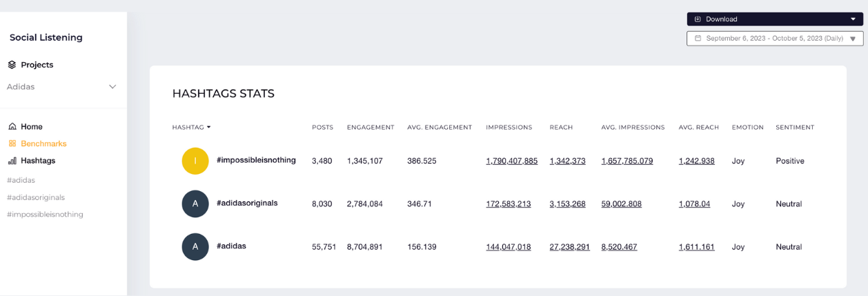The height and width of the screenshot is (296, 868).
Task: Click the download icon in Download button
Action: coord(698,19)
